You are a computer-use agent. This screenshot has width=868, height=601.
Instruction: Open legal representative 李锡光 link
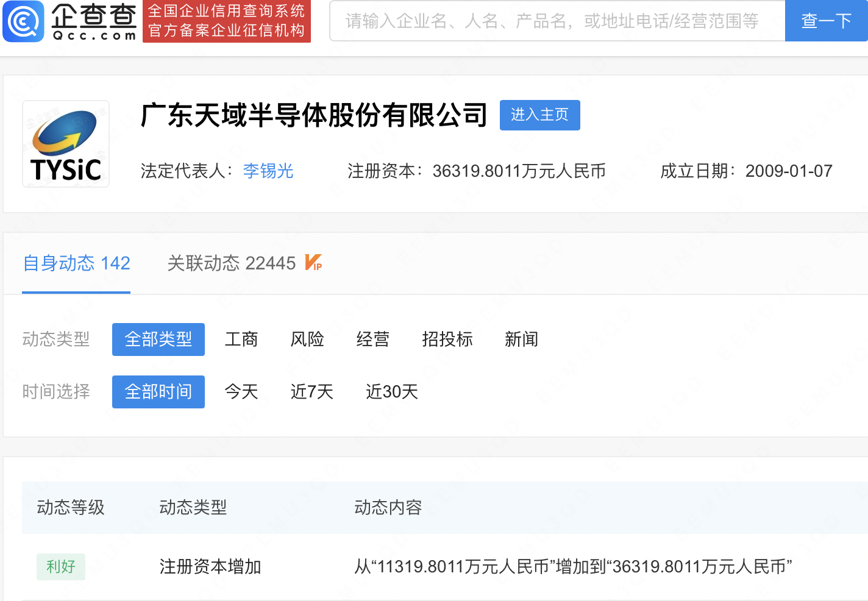point(268,171)
